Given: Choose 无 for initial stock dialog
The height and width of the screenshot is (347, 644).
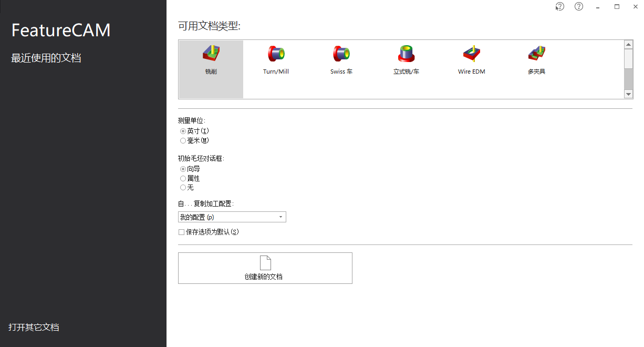Looking at the screenshot, I should 187,187.
